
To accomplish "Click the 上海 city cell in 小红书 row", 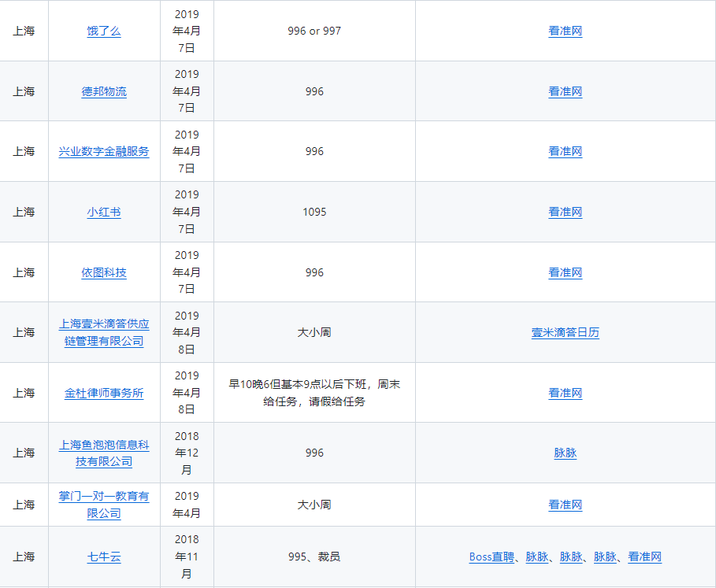I will [x=24, y=212].
